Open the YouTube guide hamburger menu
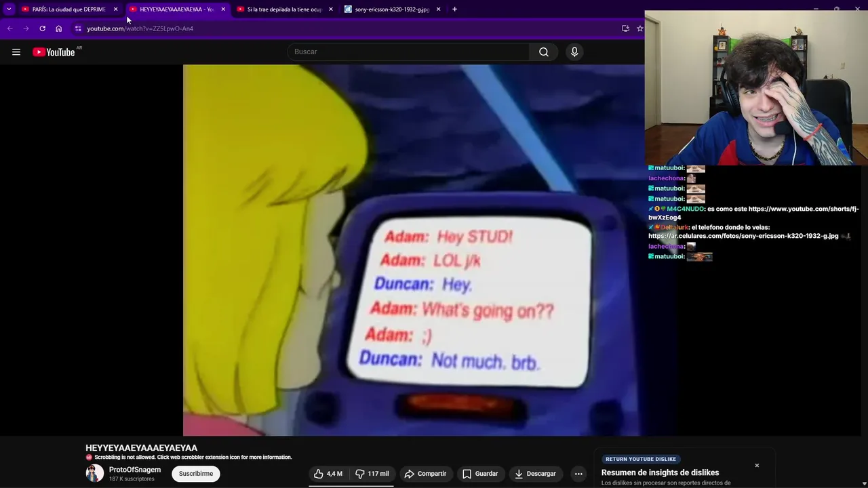Screen dimensions: 868x488 coord(16,52)
